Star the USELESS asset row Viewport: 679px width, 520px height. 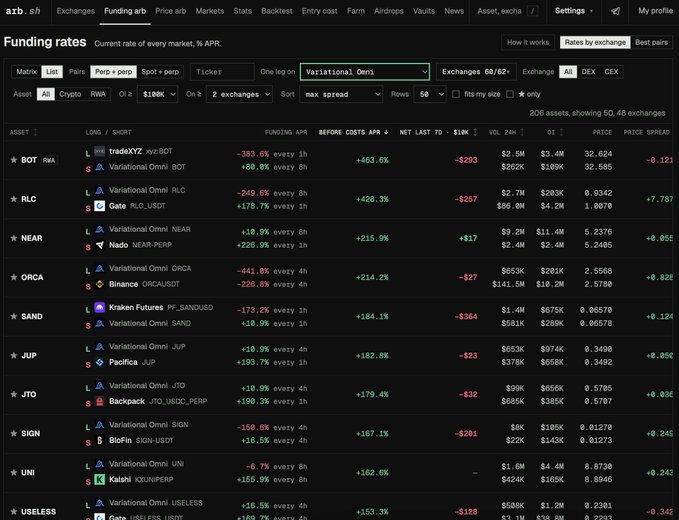point(14,512)
